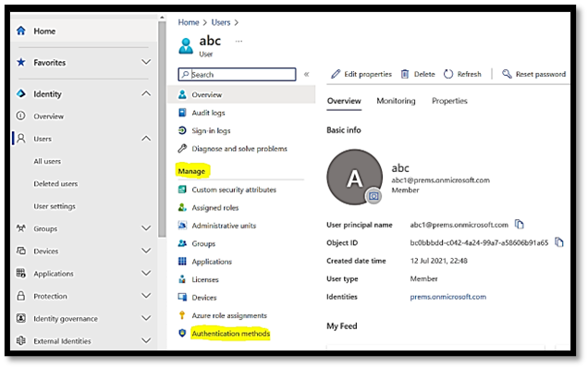588x368 pixels.
Task: Click the Object ID value text
Action: click(x=479, y=242)
